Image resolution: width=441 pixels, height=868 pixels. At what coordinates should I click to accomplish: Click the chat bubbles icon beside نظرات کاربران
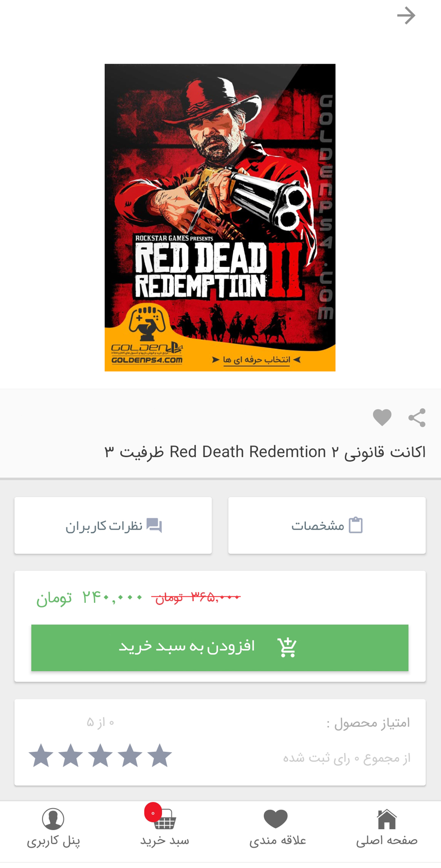pyautogui.click(x=154, y=525)
